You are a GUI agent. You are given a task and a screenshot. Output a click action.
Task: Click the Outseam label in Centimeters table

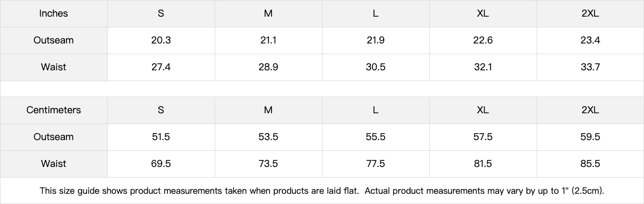tap(54, 137)
